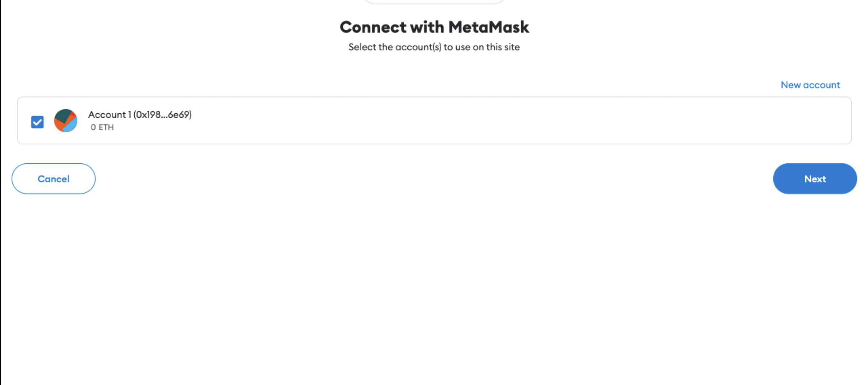Proceed with the blue Next button
868x385 pixels.
(815, 179)
